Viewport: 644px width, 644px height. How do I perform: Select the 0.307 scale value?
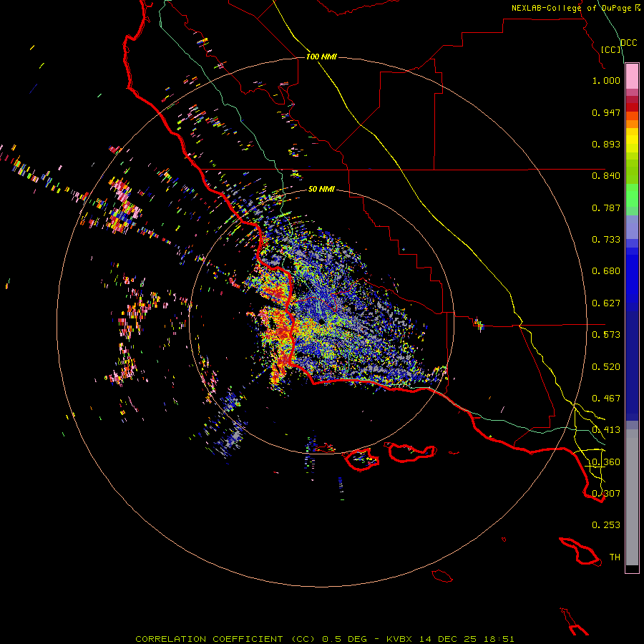tap(606, 493)
